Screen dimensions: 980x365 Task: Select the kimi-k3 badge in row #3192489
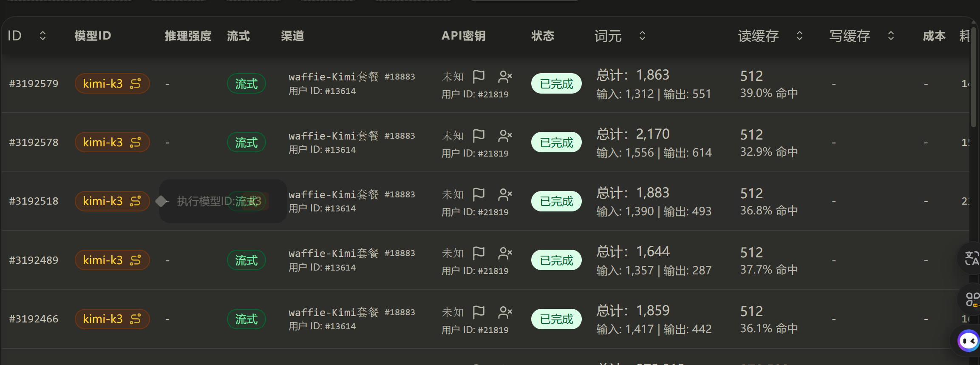[x=112, y=260]
